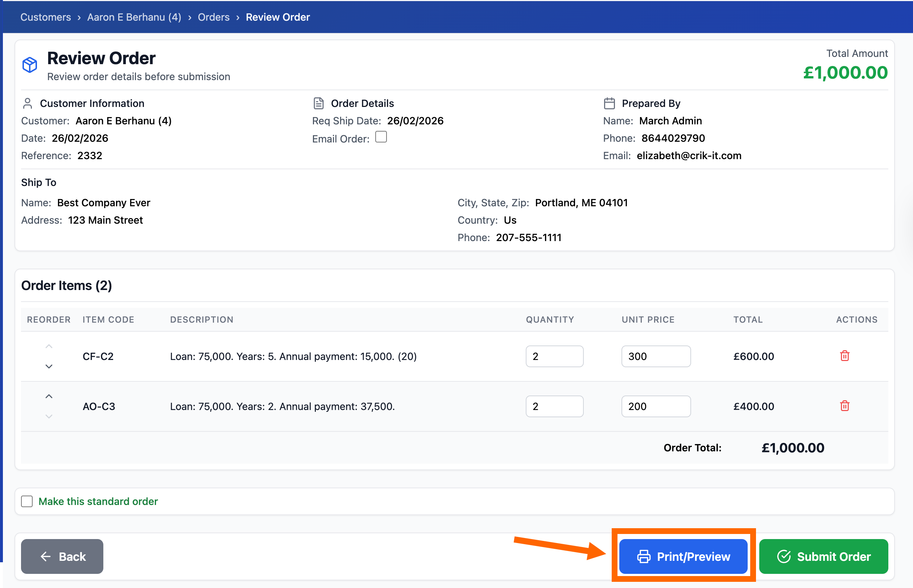Click the down chevron on the AO-C3 row
Image resolution: width=913 pixels, height=588 pixels.
[49, 416]
